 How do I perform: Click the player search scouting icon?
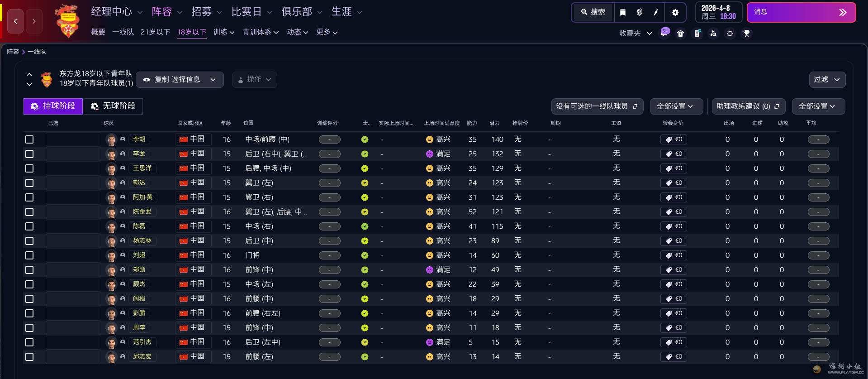pos(713,34)
